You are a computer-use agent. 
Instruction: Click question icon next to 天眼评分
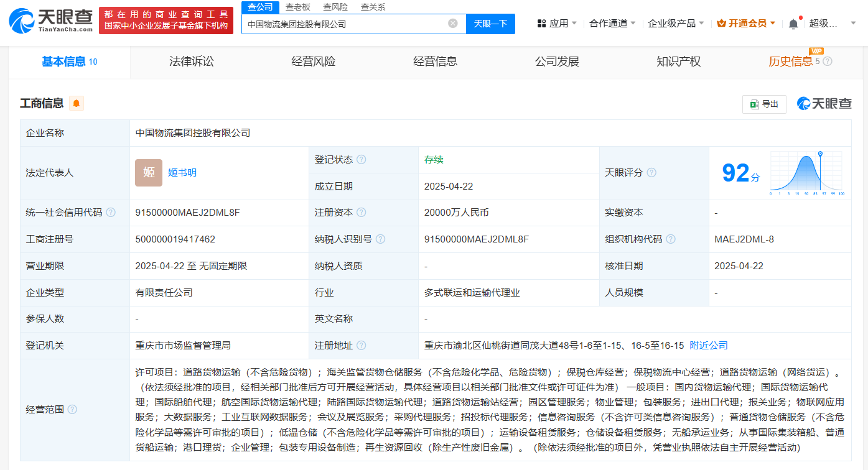pos(651,173)
